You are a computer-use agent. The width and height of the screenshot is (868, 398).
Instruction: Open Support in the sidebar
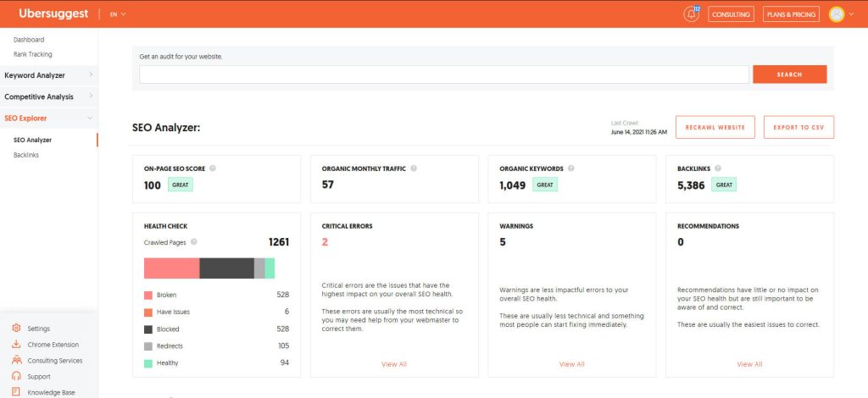click(39, 377)
